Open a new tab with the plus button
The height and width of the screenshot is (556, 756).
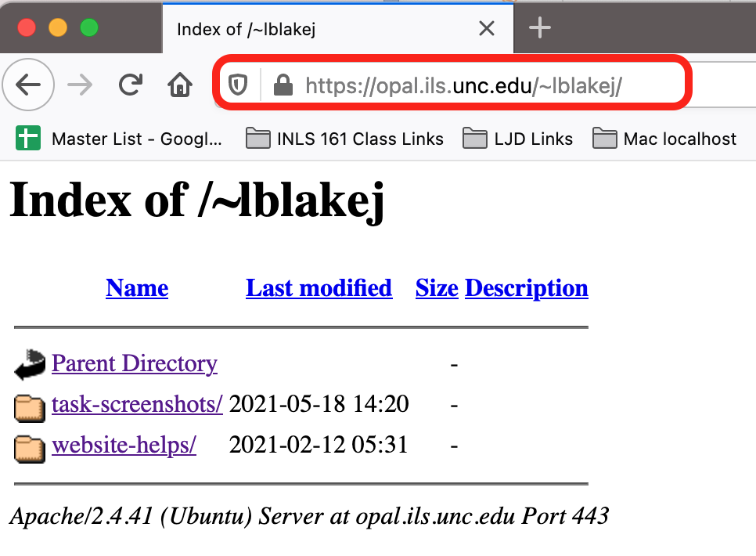coord(540,29)
